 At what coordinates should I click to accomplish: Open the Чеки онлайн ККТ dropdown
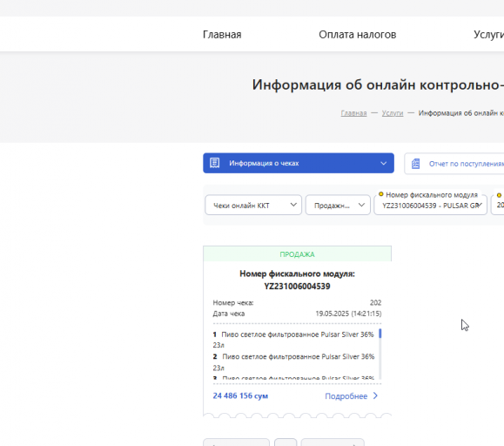click(x=253, y=206)
